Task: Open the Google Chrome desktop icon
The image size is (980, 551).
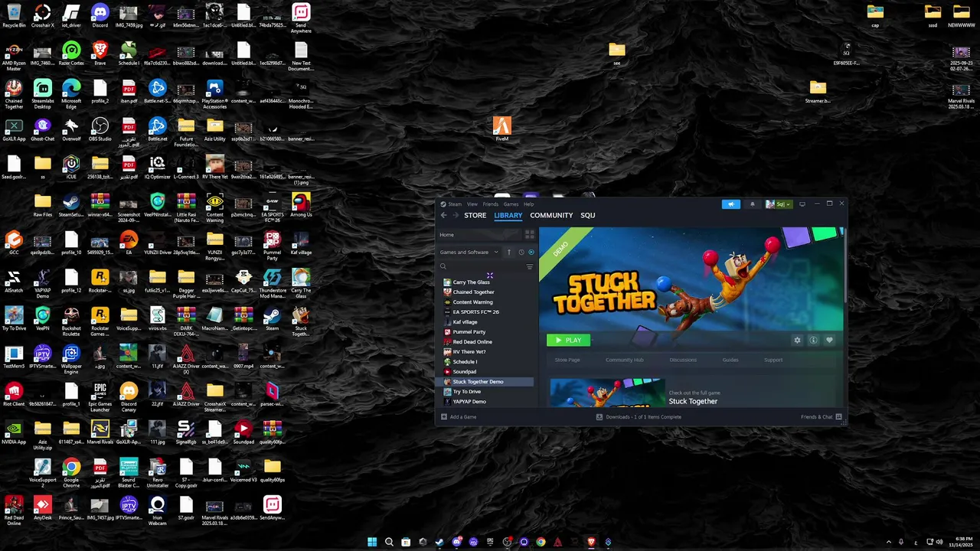Action: coord(71,470)
